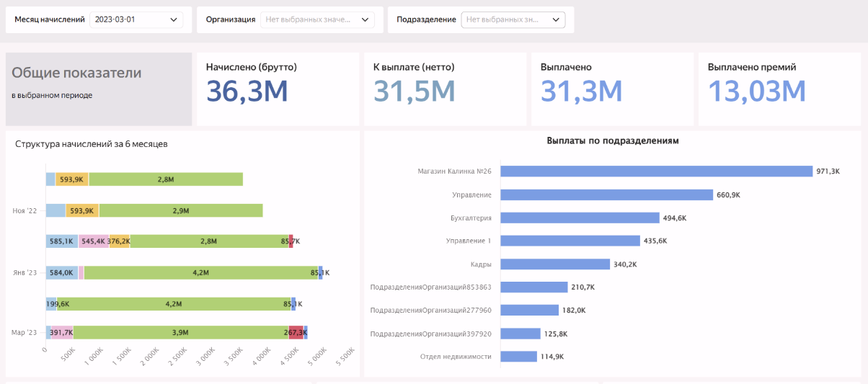Click the Структура начислений за 6 месяцев title

91,144
